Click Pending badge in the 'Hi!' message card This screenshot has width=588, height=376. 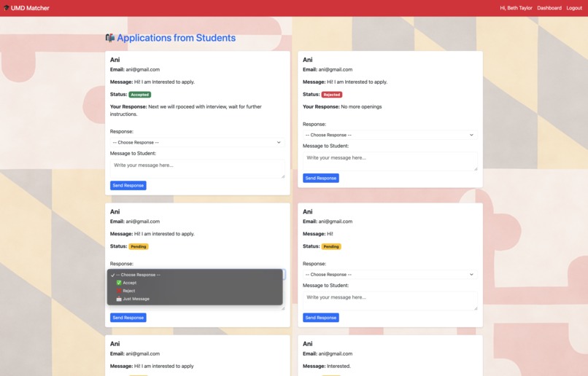point(331,246)
